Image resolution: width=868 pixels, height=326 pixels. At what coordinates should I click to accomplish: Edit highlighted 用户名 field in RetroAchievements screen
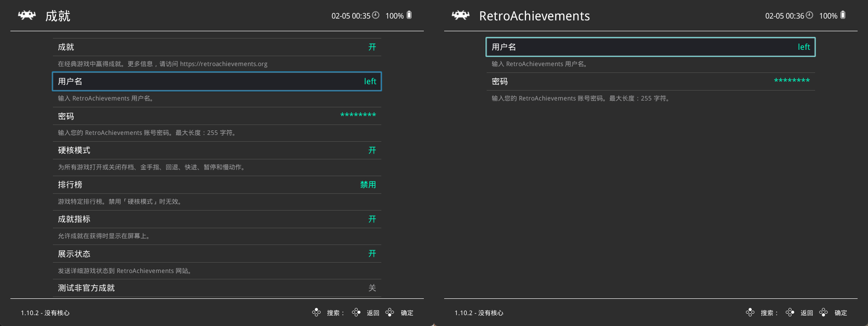point(650,47)
